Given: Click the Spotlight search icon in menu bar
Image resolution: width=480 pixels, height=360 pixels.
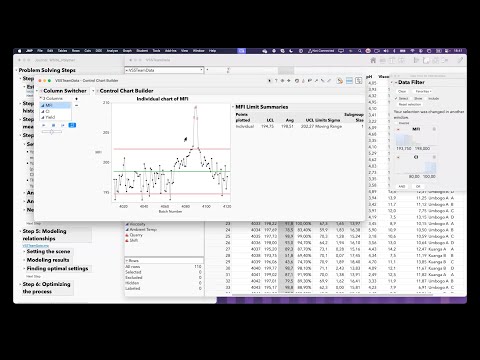Looking at the screenshot, I should (360, 51).
